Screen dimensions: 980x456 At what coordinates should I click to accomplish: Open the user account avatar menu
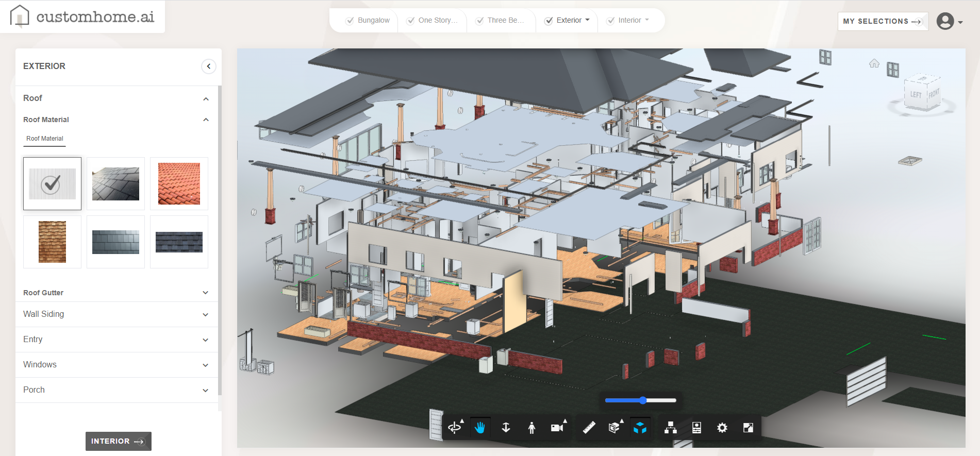coord(945,21)
